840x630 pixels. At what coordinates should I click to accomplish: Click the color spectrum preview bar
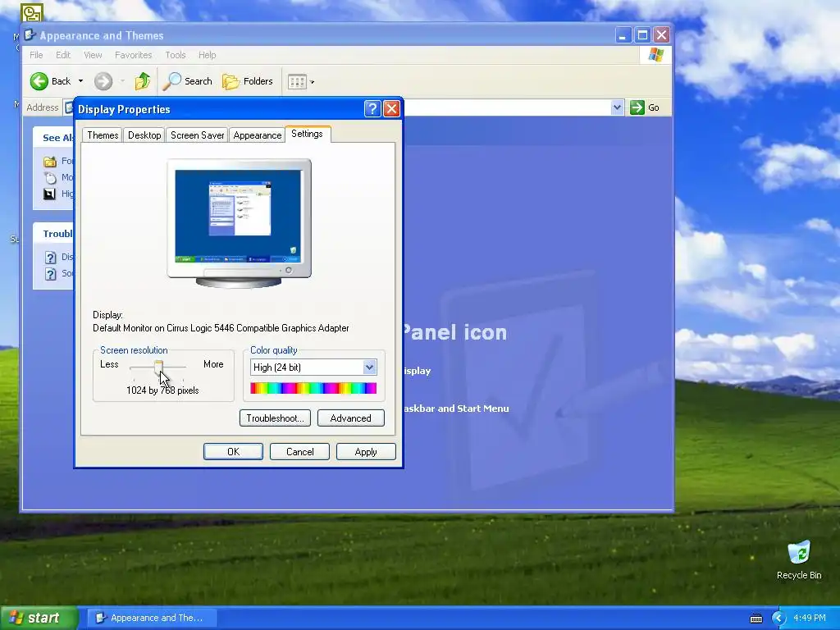pyautogui.click(x=313, y=388)
